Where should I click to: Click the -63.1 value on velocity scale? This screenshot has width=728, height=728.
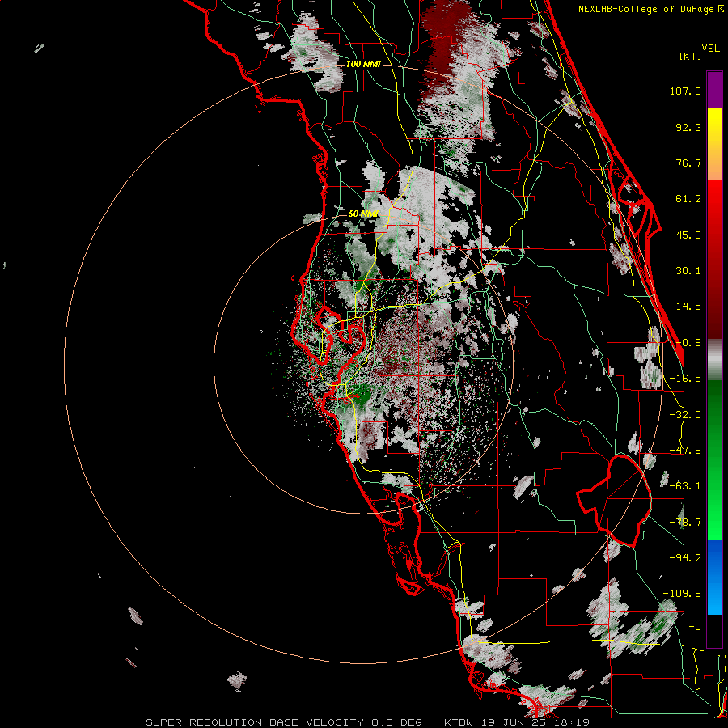[685, 486]
